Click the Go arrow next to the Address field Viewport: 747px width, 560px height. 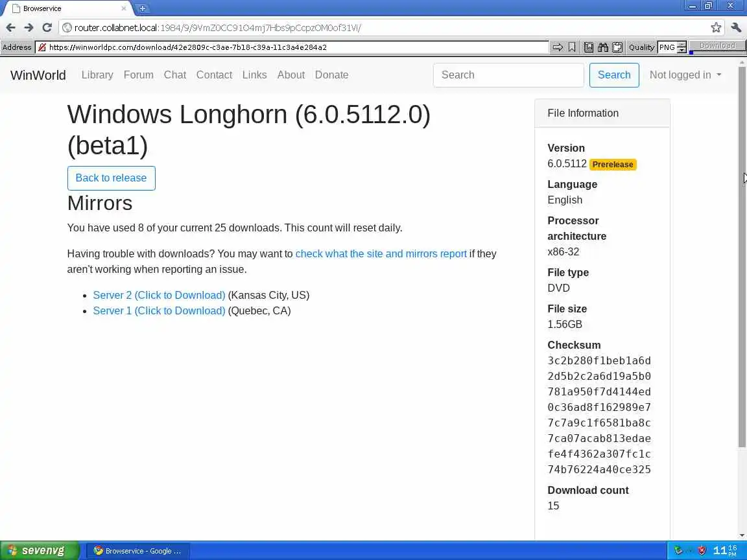[x=558, y=47]
